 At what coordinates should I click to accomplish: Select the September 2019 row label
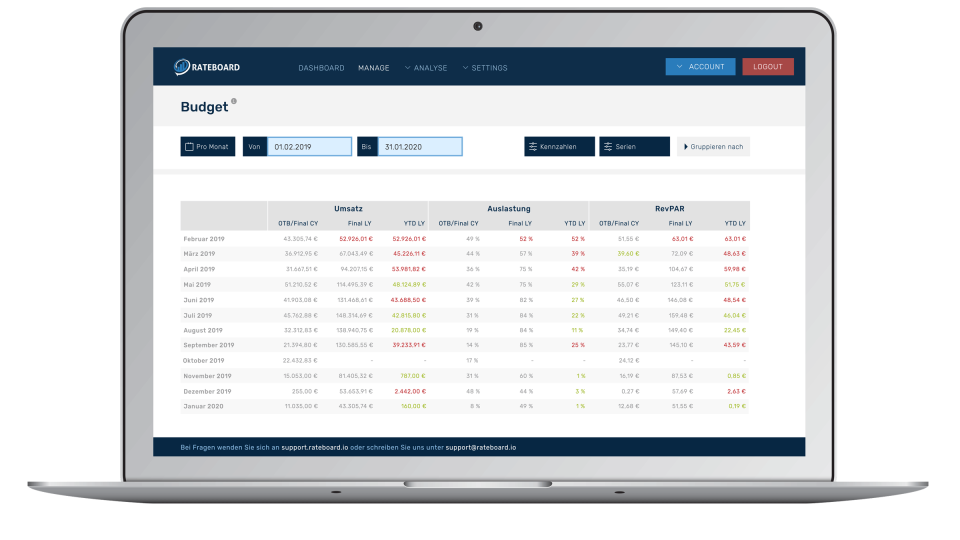click(209, 345)
